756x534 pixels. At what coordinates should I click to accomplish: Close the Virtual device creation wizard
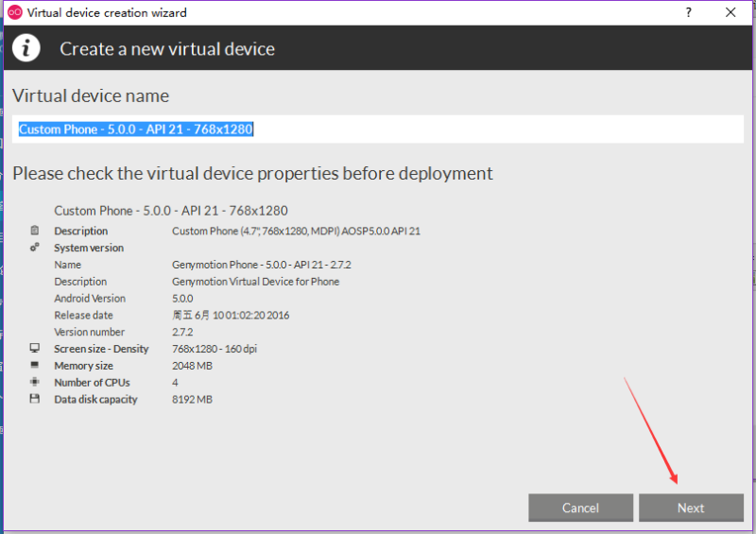[x=730, y=12]
